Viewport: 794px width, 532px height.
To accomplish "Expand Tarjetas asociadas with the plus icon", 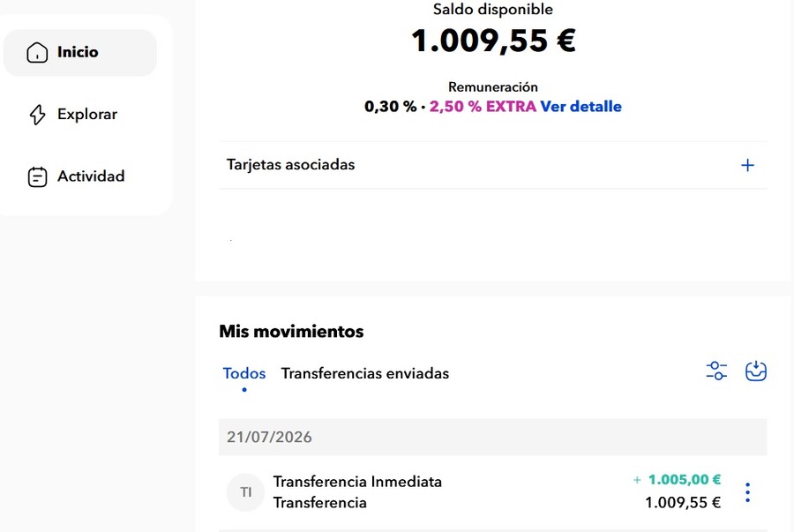I will pos(747,165).
